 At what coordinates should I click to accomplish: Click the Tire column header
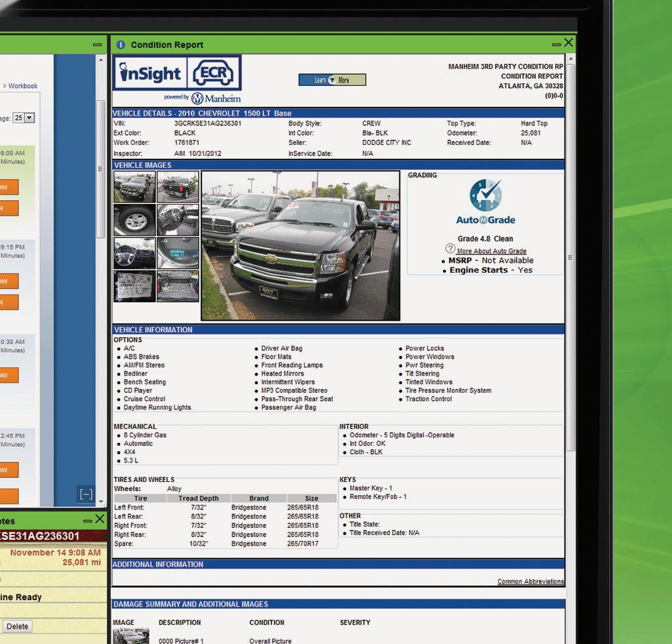[x=140, y=498]
